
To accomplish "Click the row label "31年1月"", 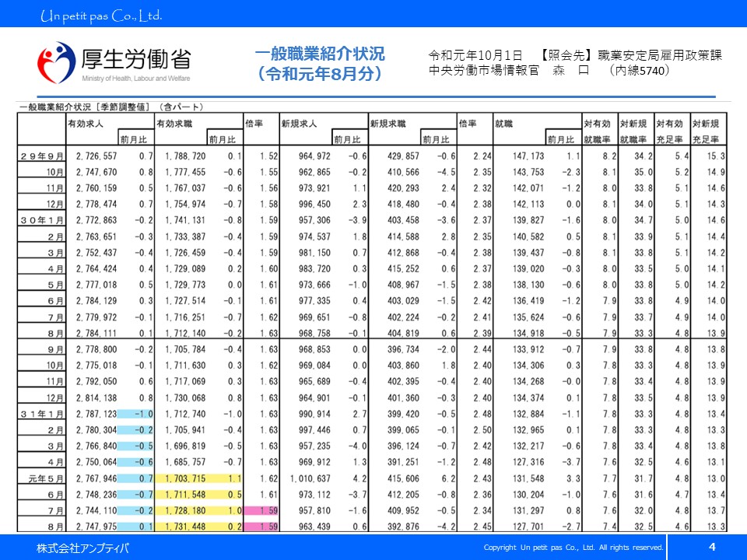I will tap(42, 415).
